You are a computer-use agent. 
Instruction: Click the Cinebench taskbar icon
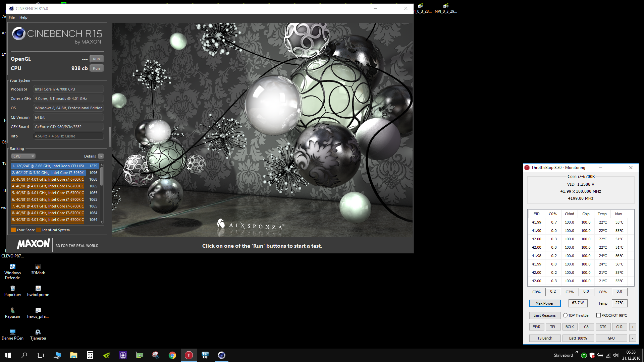[x=222, y=355]
